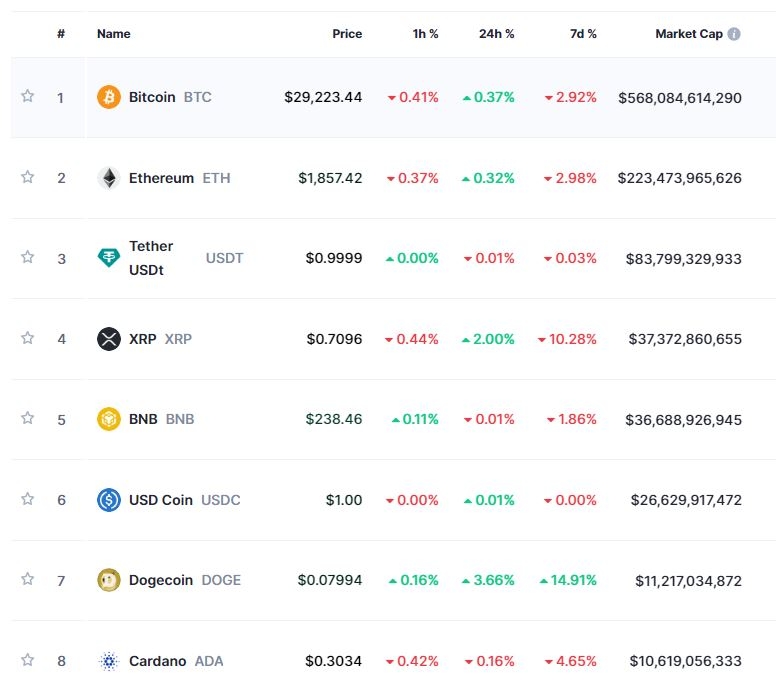776x700 pixels.
Task: Sort by the # rank column header
Action: (x=61, y=34)
